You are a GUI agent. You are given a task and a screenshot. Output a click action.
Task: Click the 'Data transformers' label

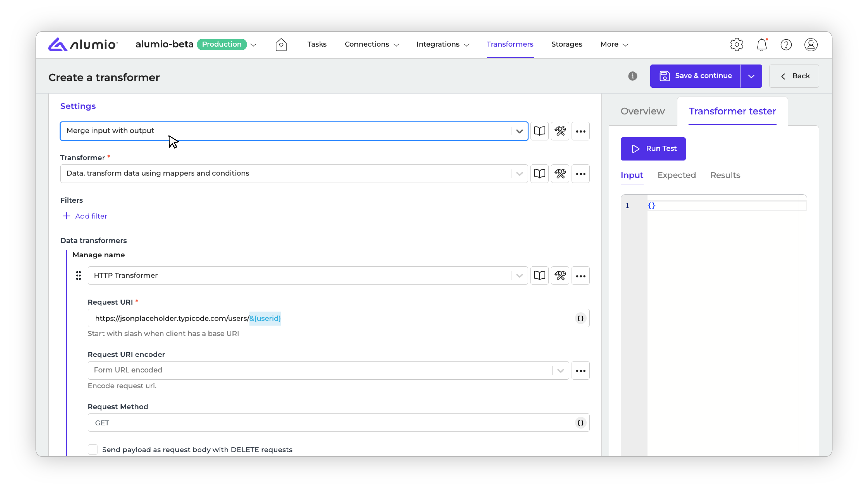93,240
